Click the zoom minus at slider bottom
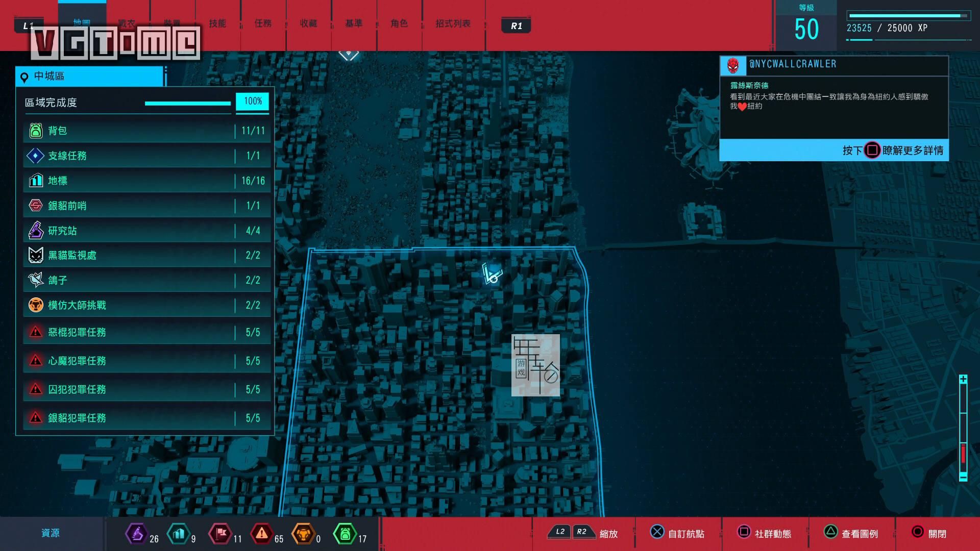 click(963, 477)
